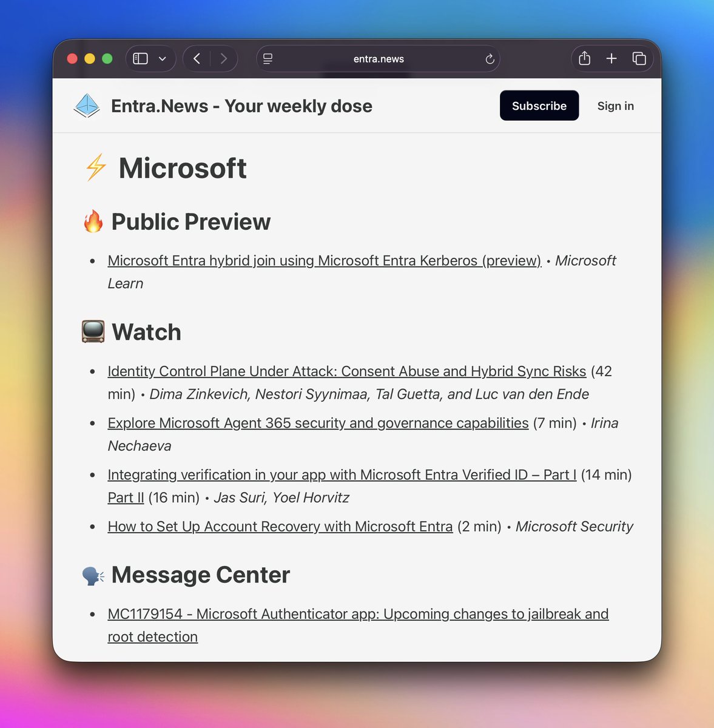
Task: Click the Dima Zinkevich, Nestori Syynimaa authors line
Action: pyautogui.click(x=369, y=394)
